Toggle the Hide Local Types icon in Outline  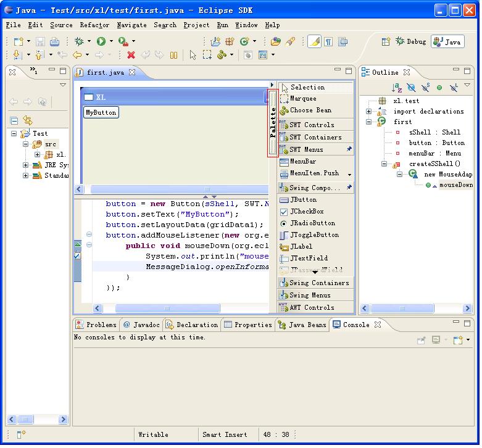tap(454, 88)
